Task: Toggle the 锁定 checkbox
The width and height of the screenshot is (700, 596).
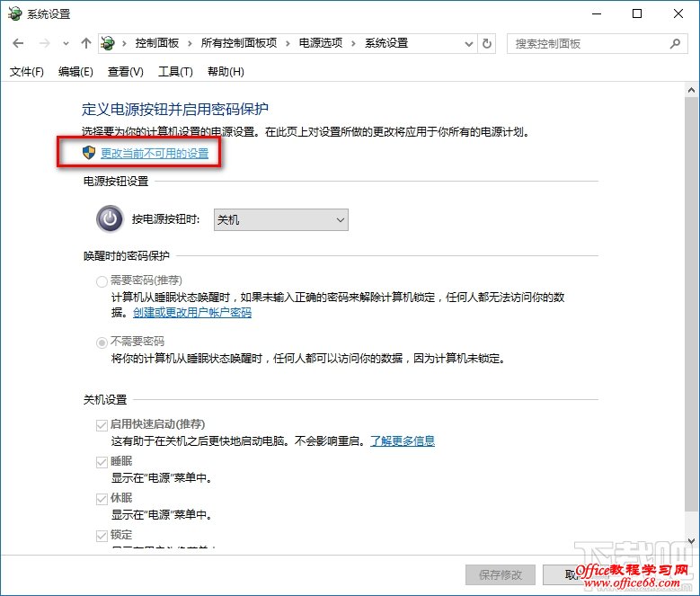Action: click(102, 535)
